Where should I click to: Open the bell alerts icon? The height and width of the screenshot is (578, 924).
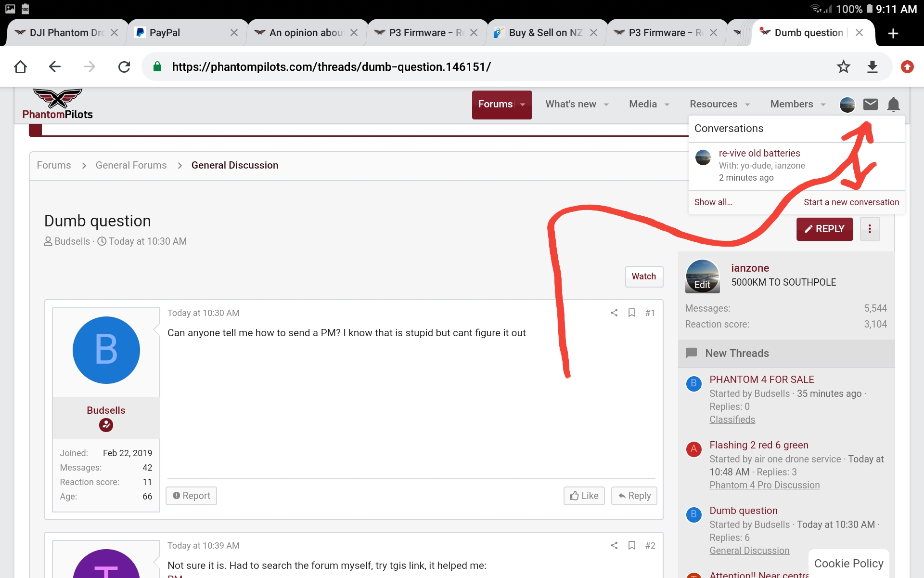[x=894, y=104]
